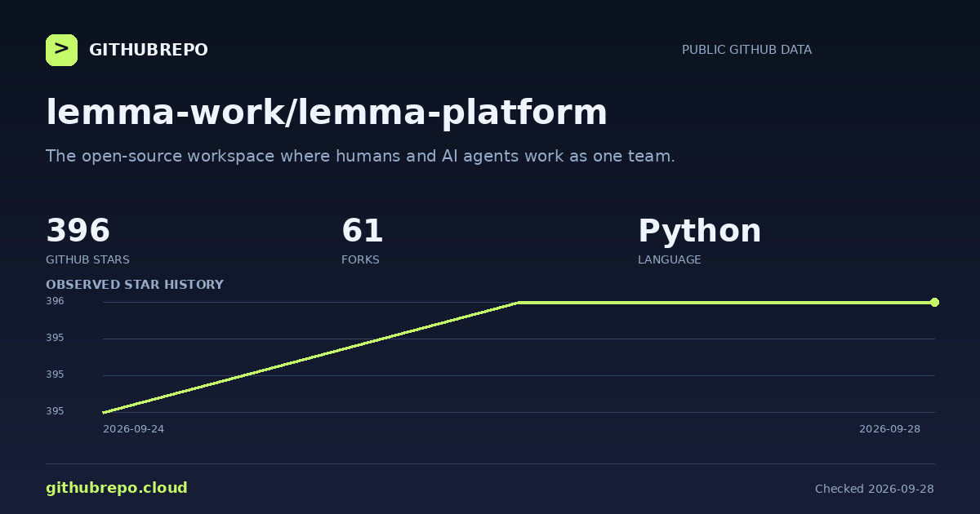Click the Python language value
Image resolution: width=980 pixels, height=514 pixels.
coord(699,231)
